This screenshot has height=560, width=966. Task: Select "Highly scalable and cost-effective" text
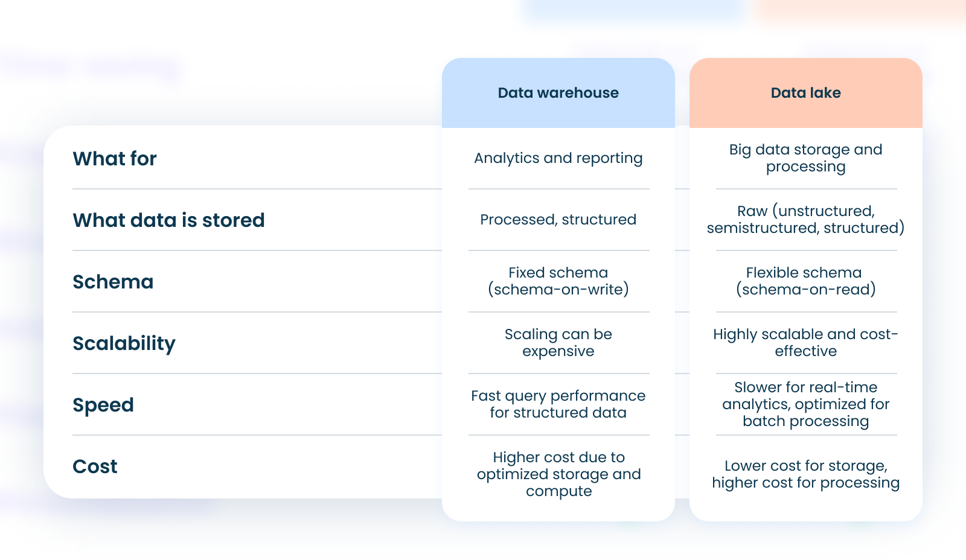click(805, 343)
